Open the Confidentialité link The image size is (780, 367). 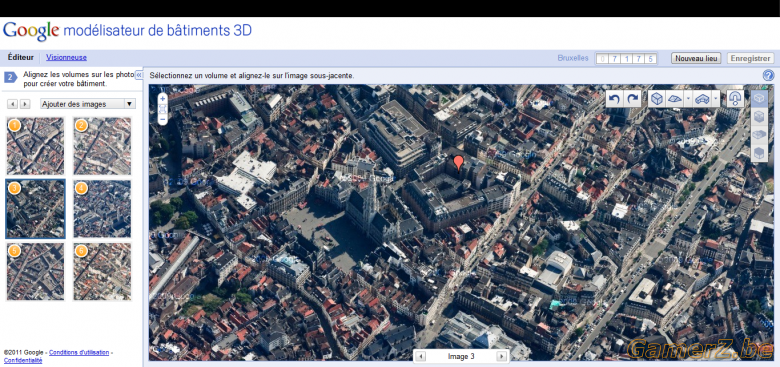tap(23, 360)
